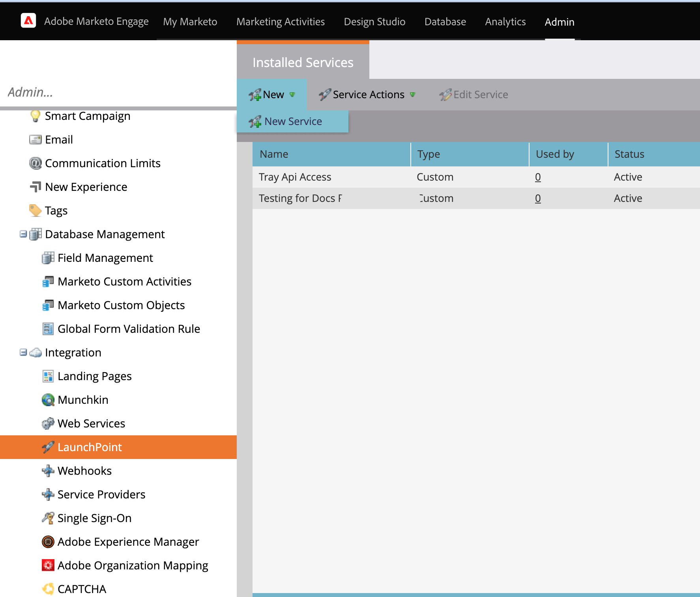
Task: Open Used by count for Tray Api Access
Action: pyautogui.click(x=537, y=177)
